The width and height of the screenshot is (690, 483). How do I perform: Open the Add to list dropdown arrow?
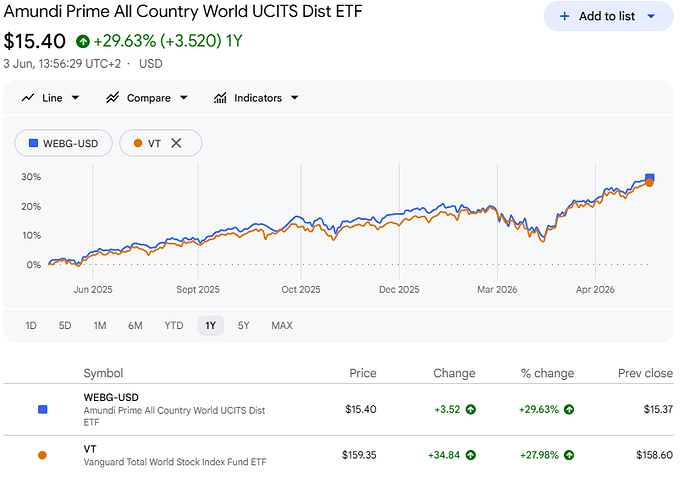651,16
